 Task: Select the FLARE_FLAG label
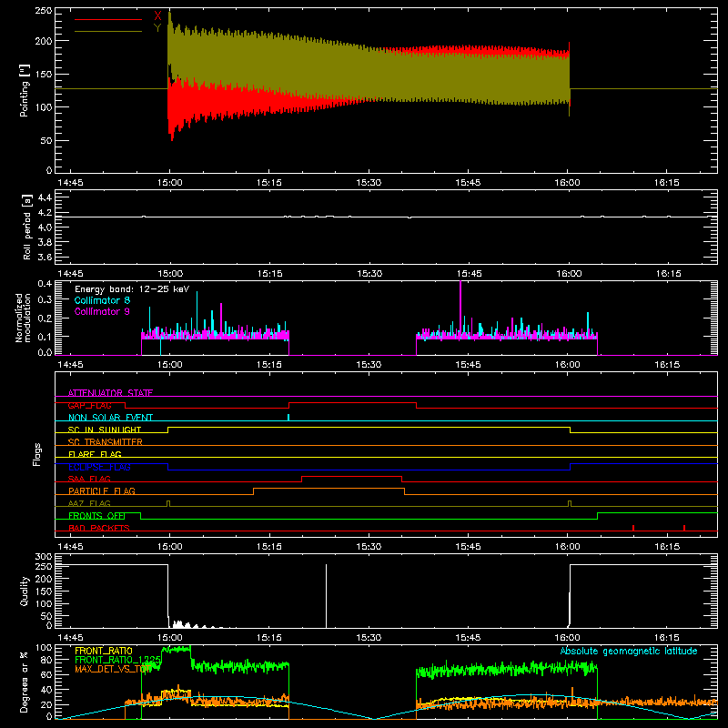95,454
